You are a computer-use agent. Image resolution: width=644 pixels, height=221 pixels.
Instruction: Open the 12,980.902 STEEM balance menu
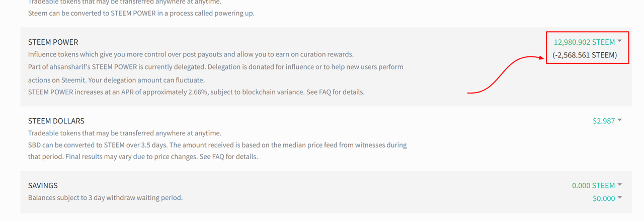point(584,42)
